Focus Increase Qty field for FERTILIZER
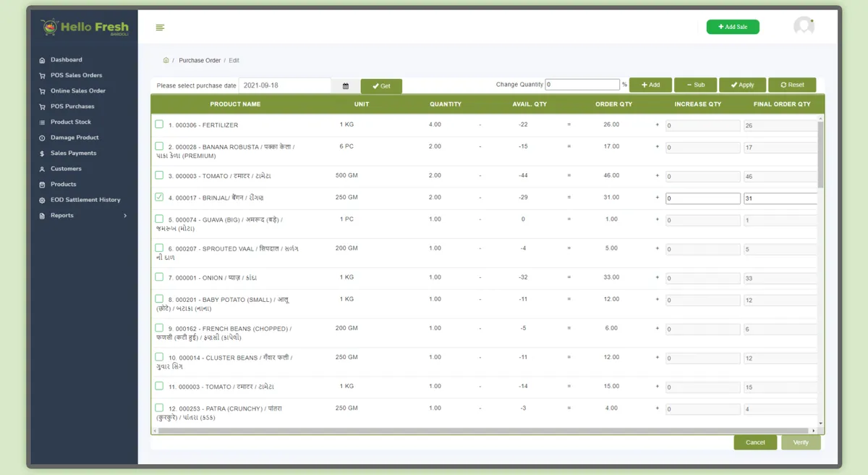 pos(703,126)
